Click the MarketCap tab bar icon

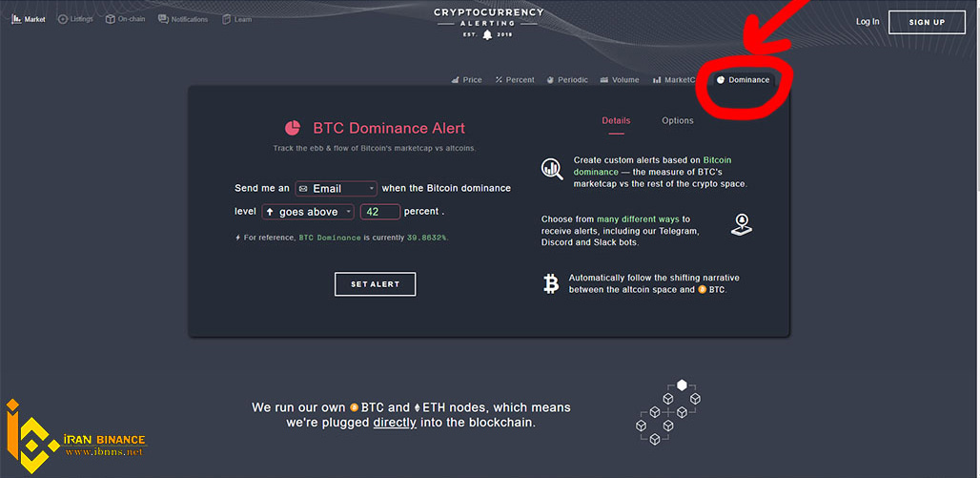[x=657, y=80]
